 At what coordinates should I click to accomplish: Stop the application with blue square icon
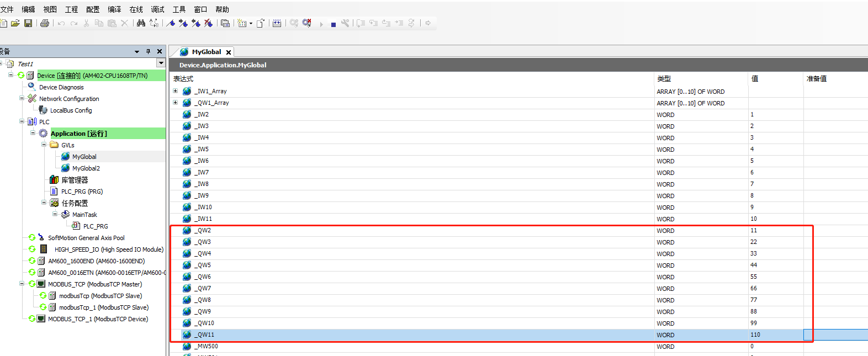point(334,25)
